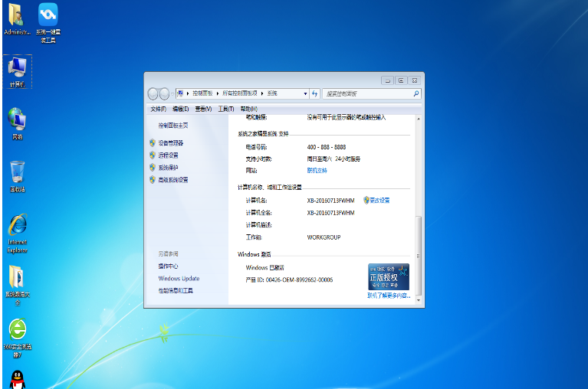Follow the 联机支持 website link
The width and height of the screenshot is (588, 389).
[x=317, y=170]
